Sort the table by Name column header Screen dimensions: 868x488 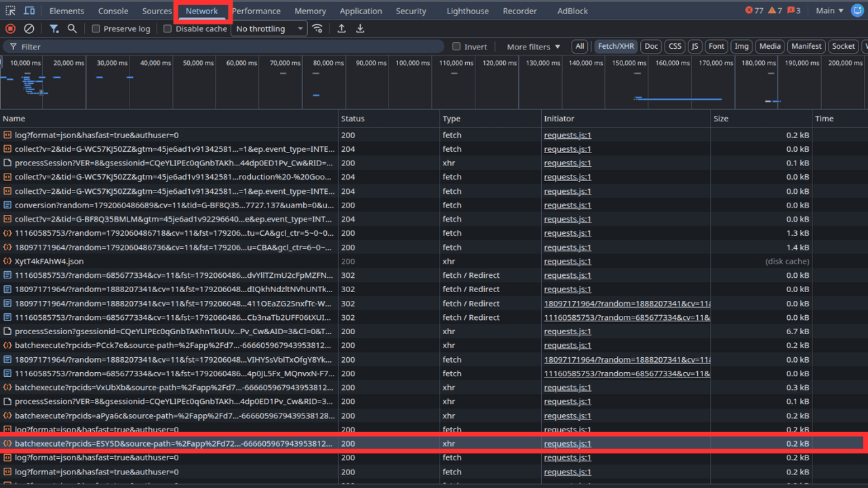pyautogui.click(x=170, y=119)
